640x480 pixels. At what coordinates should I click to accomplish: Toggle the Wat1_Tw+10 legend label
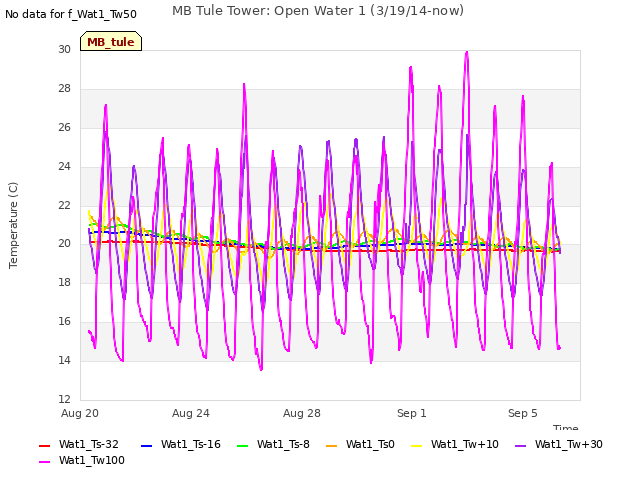(464, 444)
